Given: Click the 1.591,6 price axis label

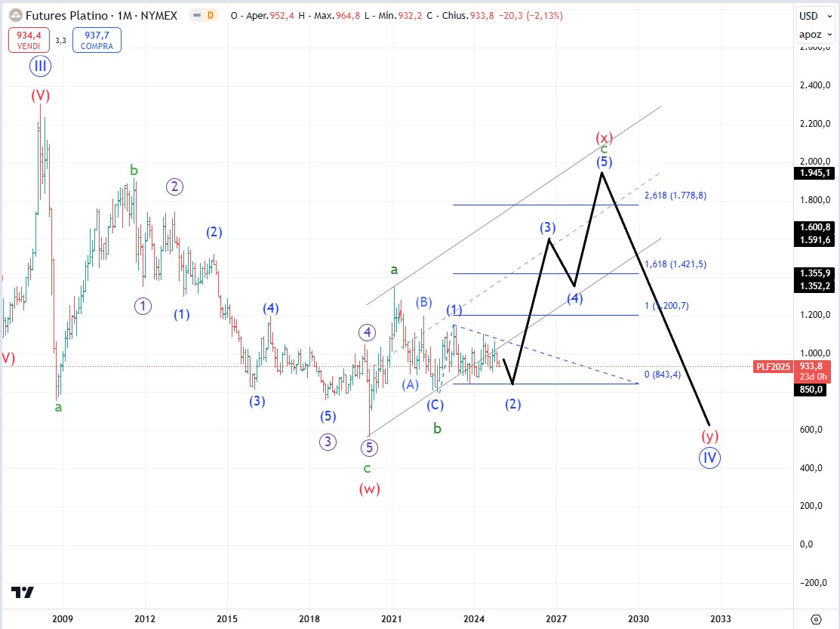Looking at the screenshot, I should [814, 240].
